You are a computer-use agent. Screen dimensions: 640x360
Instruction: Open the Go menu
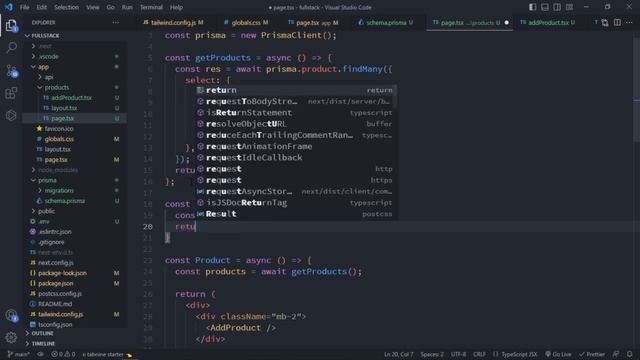coord(111,7)
